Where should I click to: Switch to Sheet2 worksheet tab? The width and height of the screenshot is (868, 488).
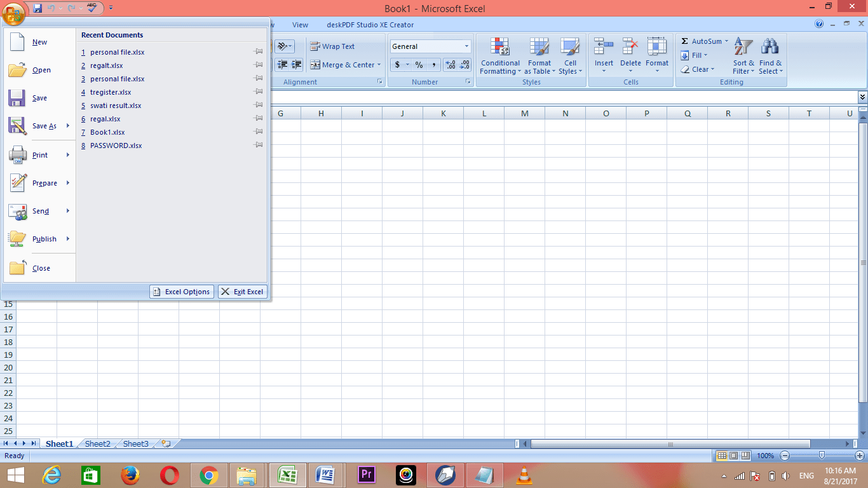coord(98,444)
